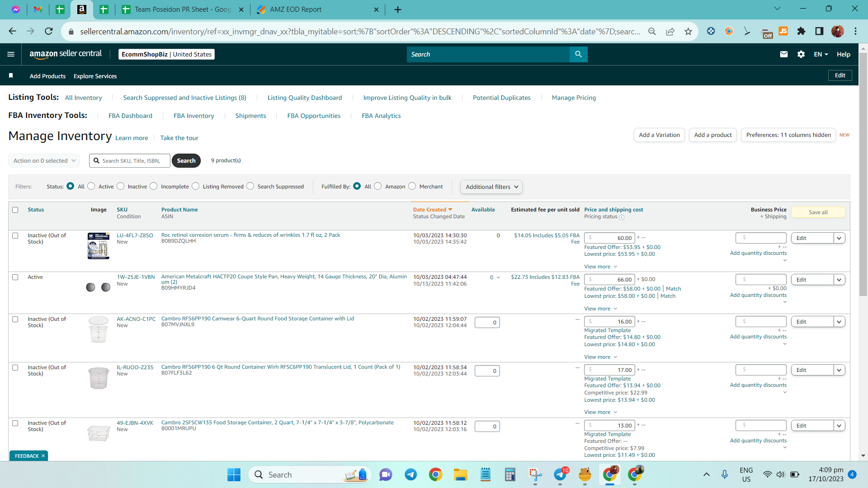Select the Inactive status radio button
The height and width of the screenshot is (488, 868).
[121, 186]
